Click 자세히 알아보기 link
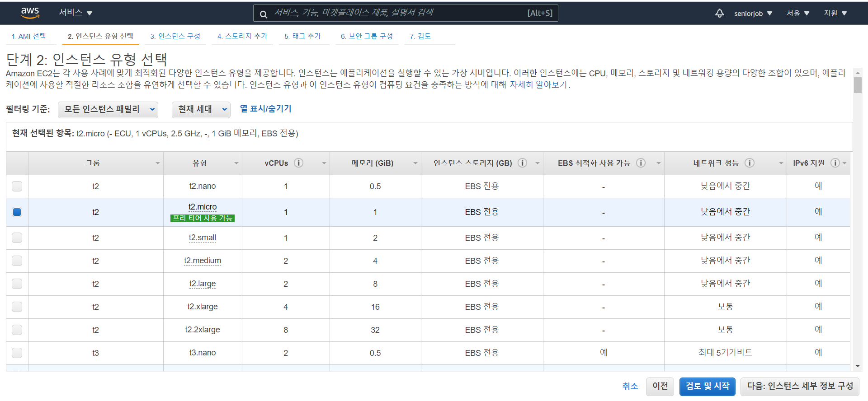The image size is (868, 401). coord(538,84)
